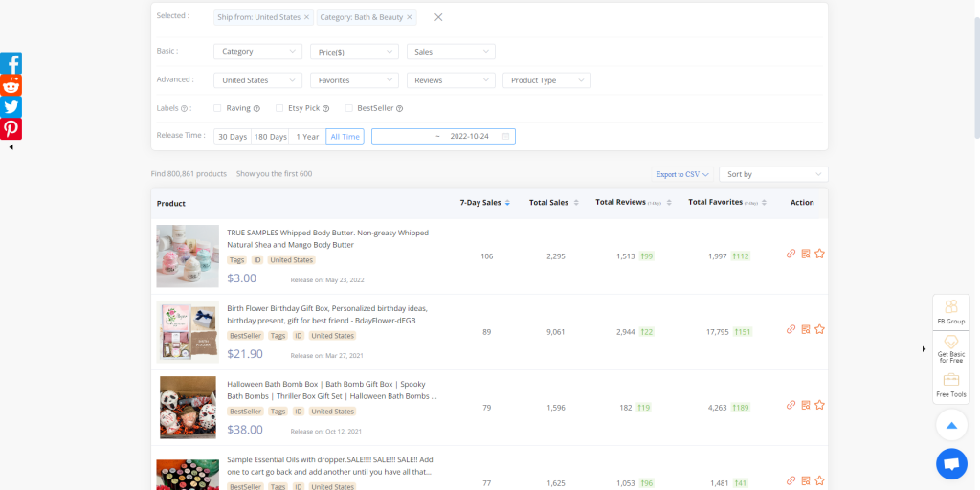Open the Sort by dropdown
This screenshot has height=490, width=980.
(773, 174)
